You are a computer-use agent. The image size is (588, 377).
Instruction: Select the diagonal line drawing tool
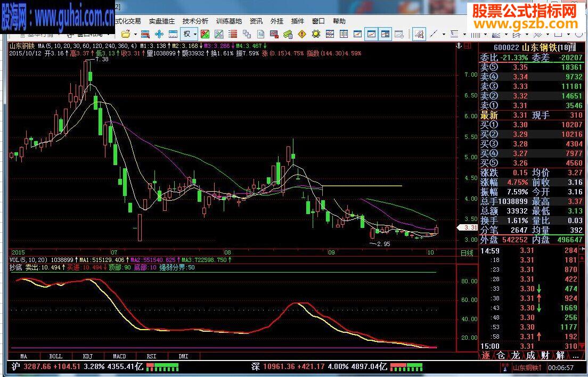click(434, 34)
